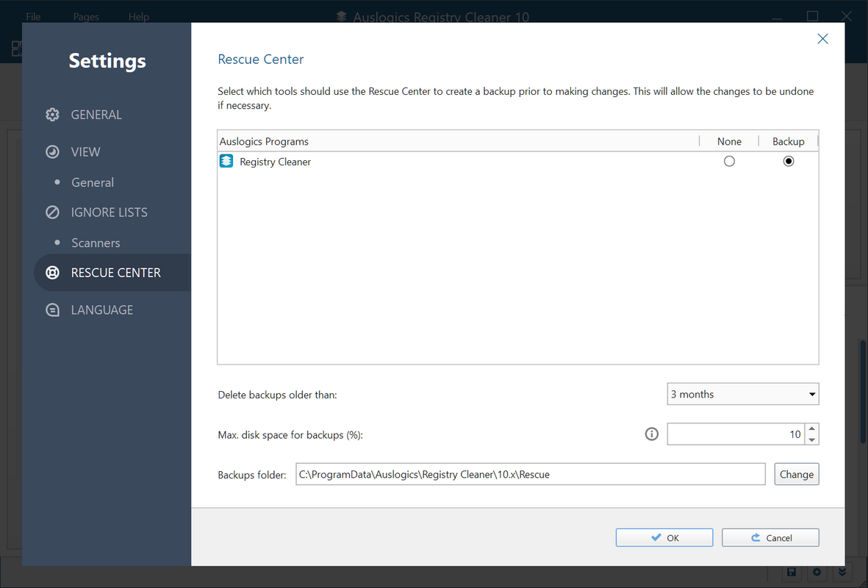Viewport: 868px width, 588px height.
Task: Click the Backup column header
Action: pyautogui.click(x=789, y=141)
